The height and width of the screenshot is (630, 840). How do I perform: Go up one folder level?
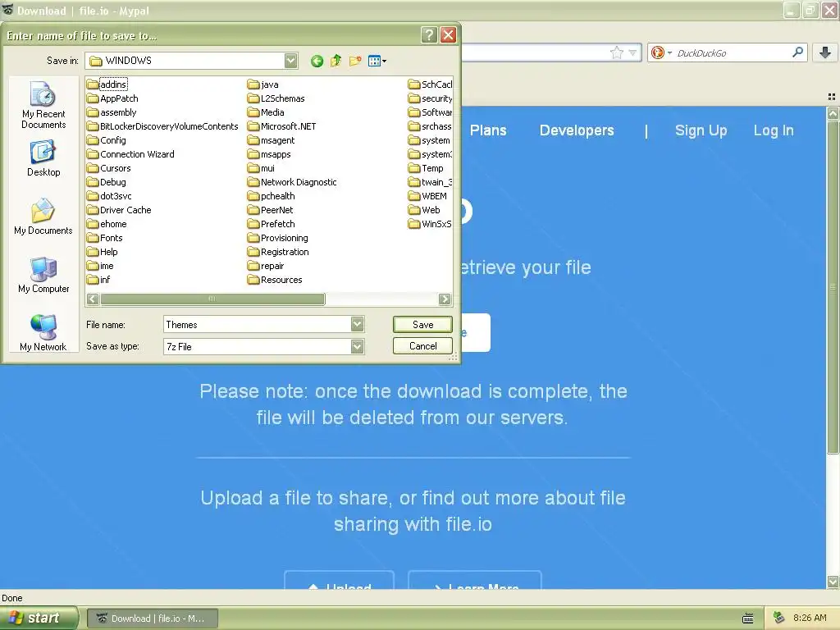coord(336,61)
